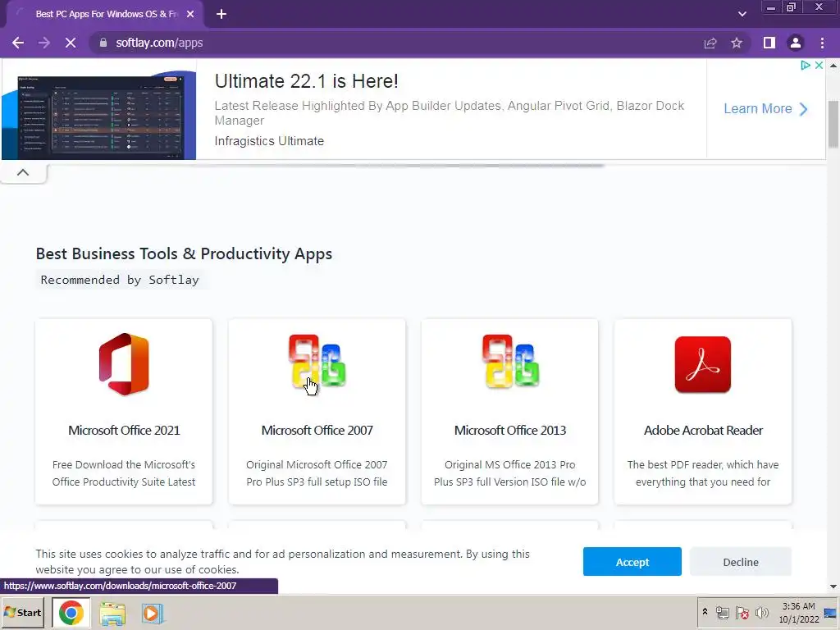Show hidden system tray icons
This screenshot has height=630, width=840.
[705, 612]
